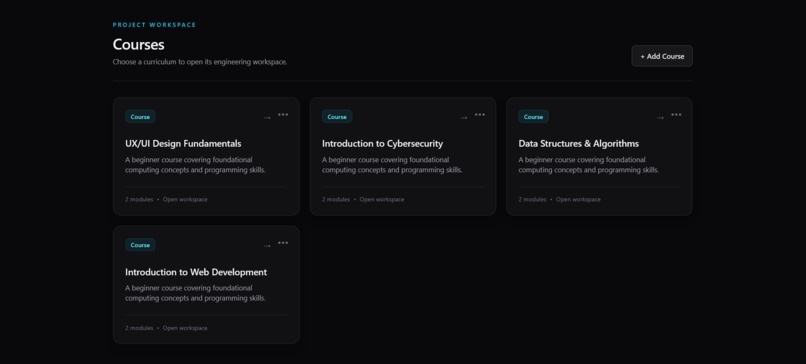Viewport: 806px width, 364px height.
Task: Click the Course badge on Introduction to Web Development
Action: 140,245
